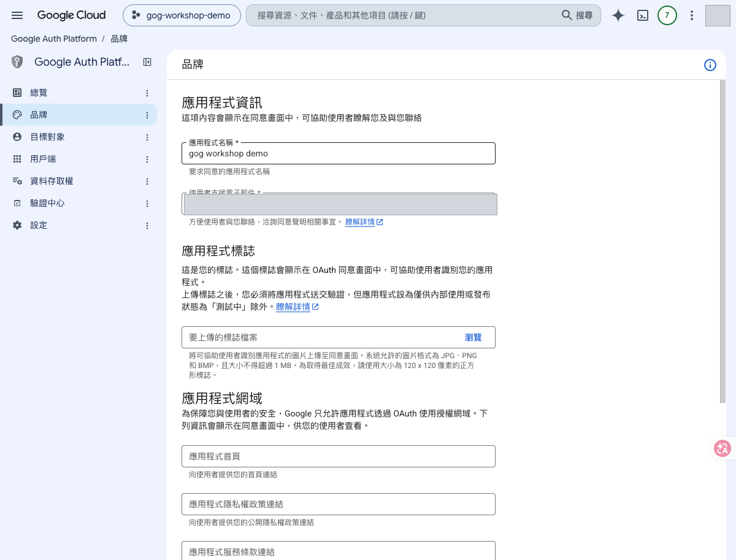Click the Google Auth Platform shield icon
This screenshot has height=560, width=736.
point(17,61)
